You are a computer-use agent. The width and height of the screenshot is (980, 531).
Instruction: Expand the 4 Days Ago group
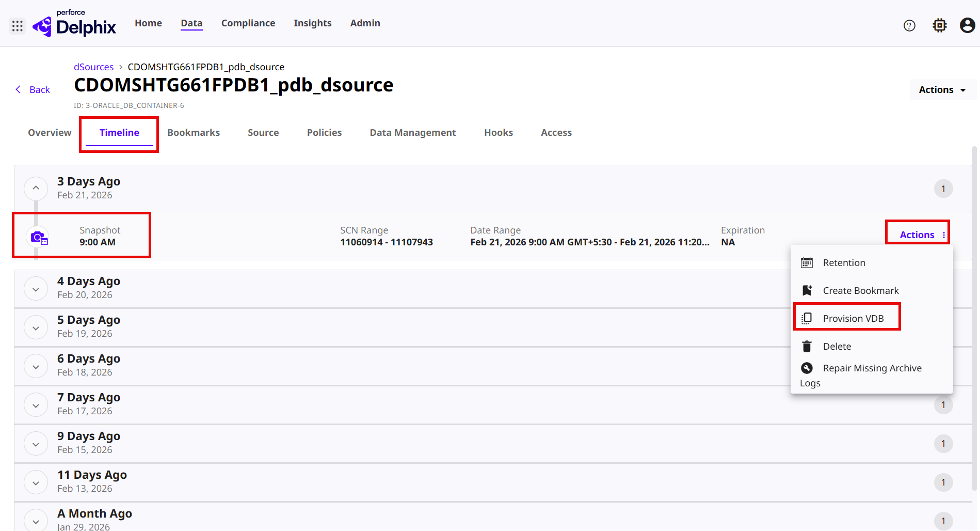click(36, 289)
